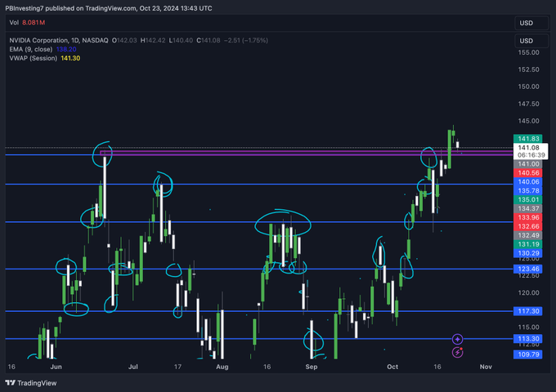Image resolution: width=556 pixels, height=392 pixels.
Task: Click the Jun label on the time axis
Action: 56,367
